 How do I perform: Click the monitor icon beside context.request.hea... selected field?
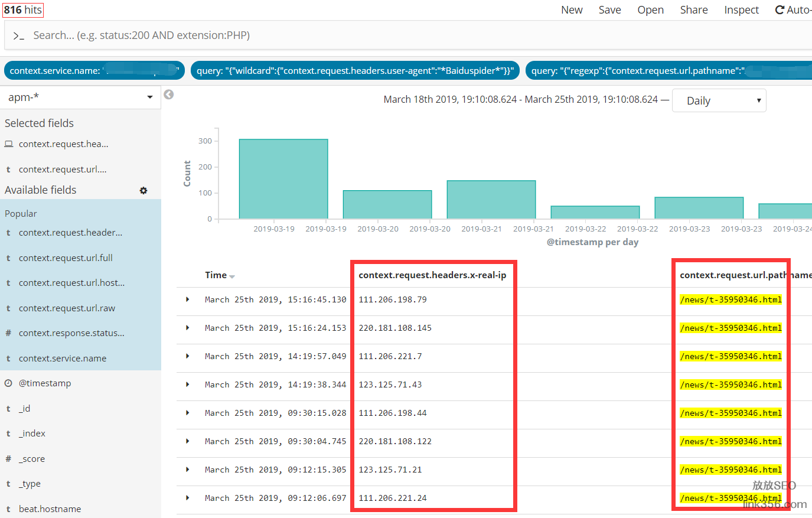click(9, 144)
